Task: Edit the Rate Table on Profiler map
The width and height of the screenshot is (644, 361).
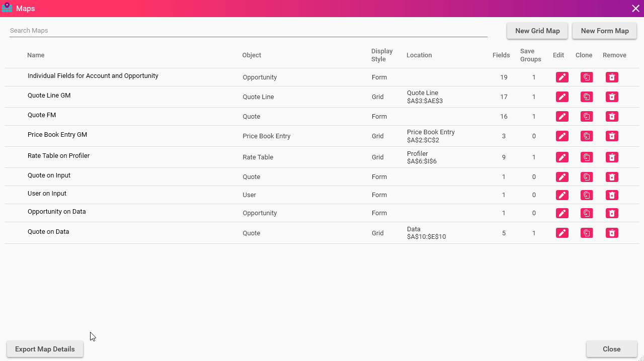Action: [x=562, y=157]
